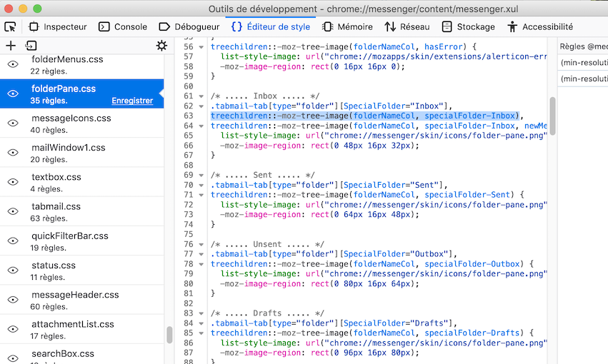The height and width of the screenshot is (364, 608).
Task: Select mailWindow1.css in the style sheet list
Action: pyautogui.click(x=69, y=148)
